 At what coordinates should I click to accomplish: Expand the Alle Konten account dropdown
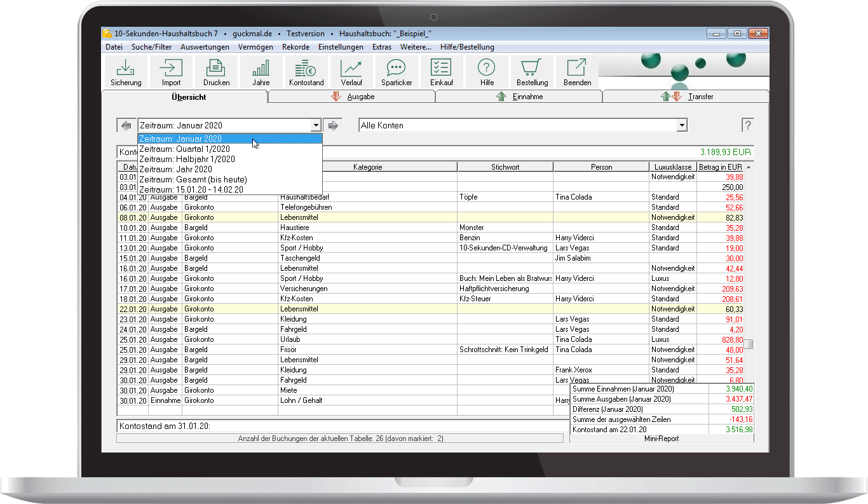[682, 126]
